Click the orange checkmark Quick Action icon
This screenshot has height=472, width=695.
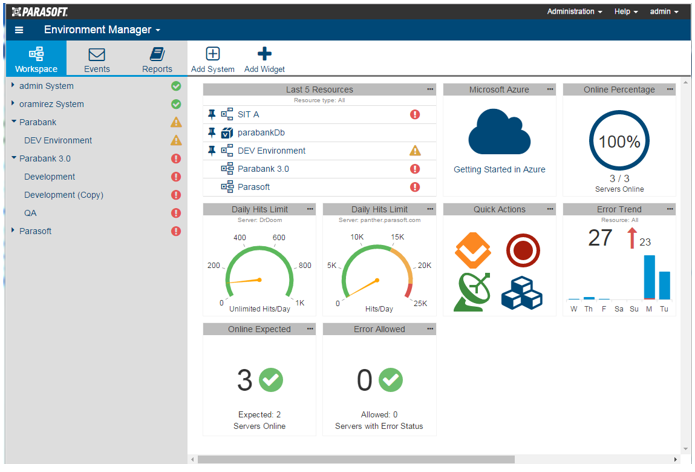473,250
